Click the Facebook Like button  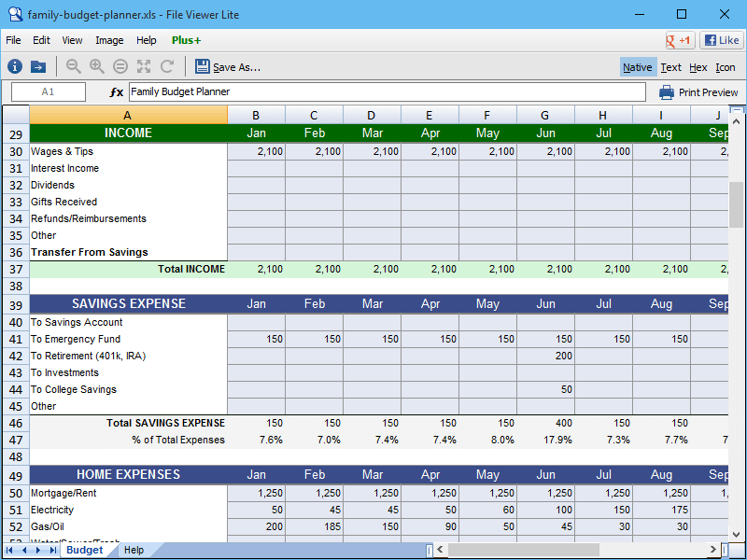722,40
